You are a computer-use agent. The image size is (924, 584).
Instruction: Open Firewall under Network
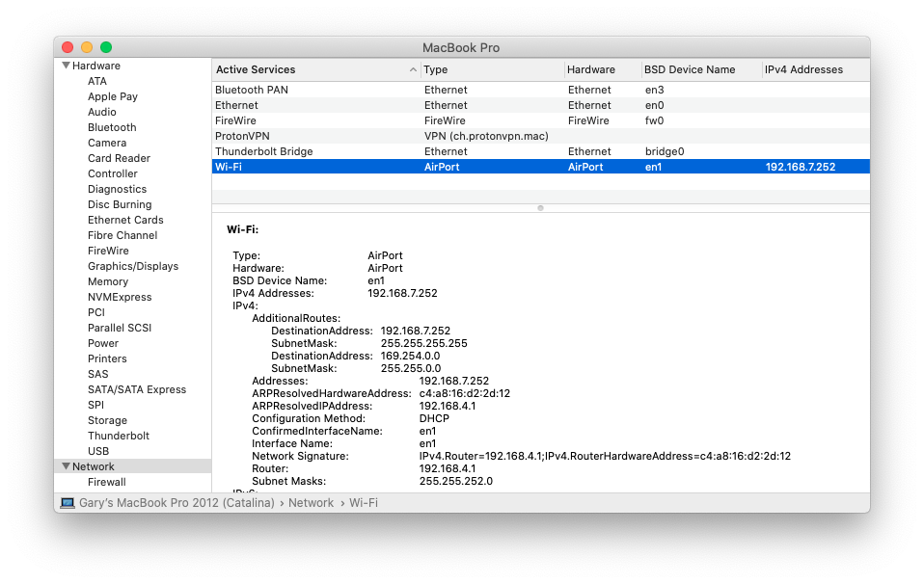coord(107,482)
